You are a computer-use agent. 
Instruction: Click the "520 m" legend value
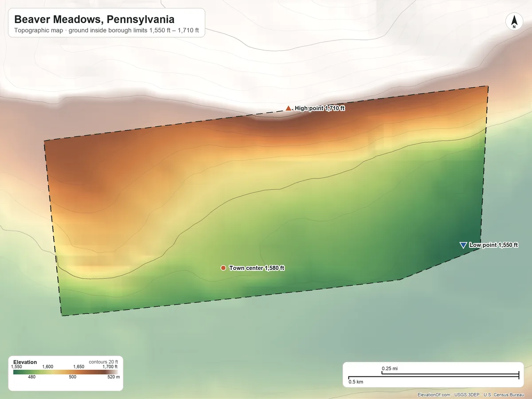pyautogui.click(x=113, y=377)
